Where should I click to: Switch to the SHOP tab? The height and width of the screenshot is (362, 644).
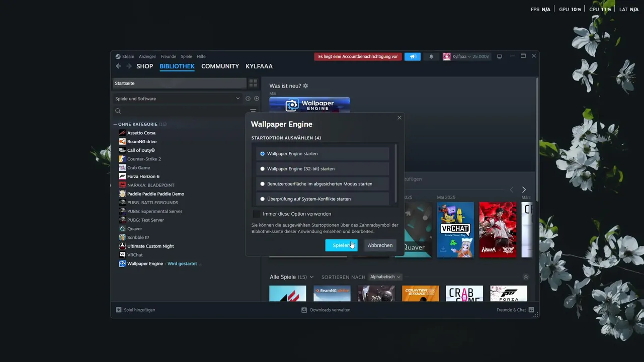144,66
